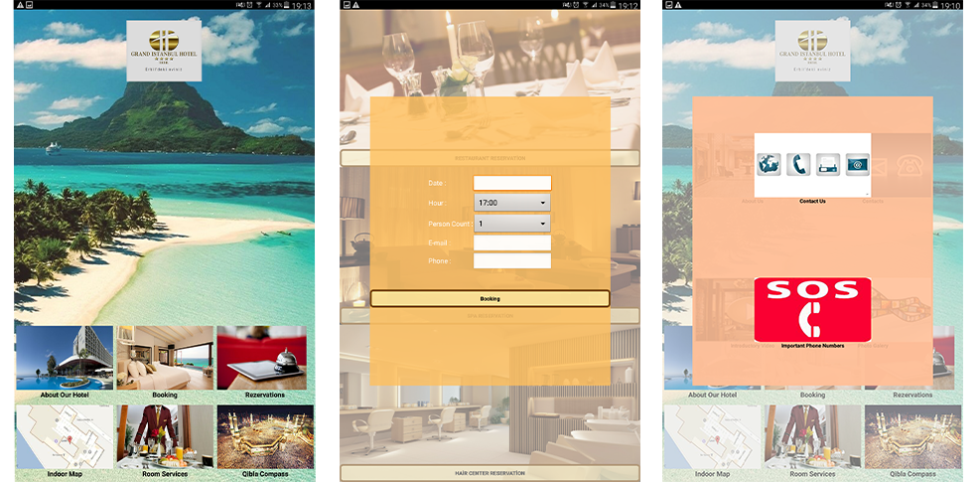Open Rezervations bell tile on left screen
980x482 pixels.
coord(262,358)
